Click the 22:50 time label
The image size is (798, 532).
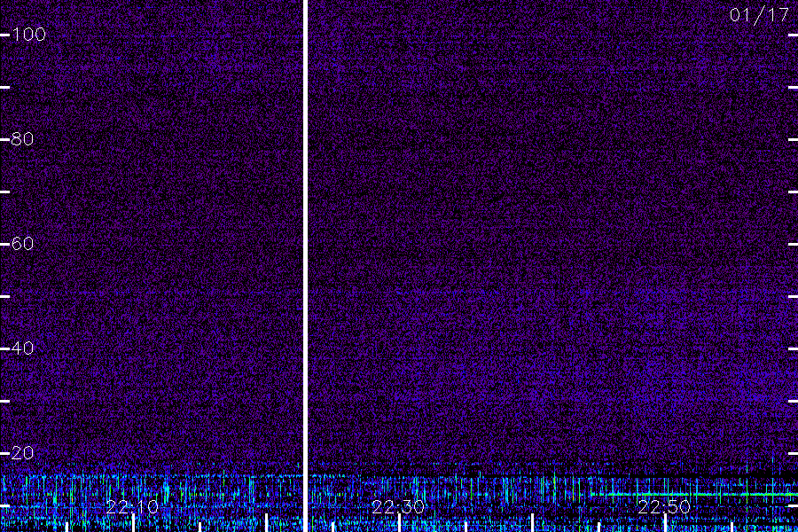pyautogui.click(x=664, y=507)
